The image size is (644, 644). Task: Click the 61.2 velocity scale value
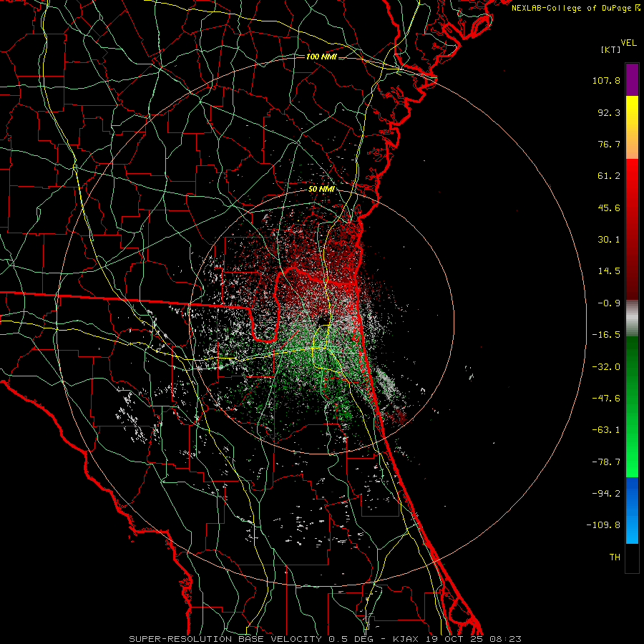tap(609, 176)
